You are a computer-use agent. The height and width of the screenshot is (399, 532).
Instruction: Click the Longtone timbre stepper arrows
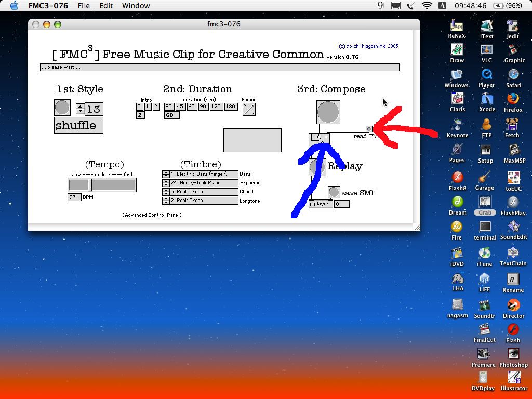coord(166,201)
